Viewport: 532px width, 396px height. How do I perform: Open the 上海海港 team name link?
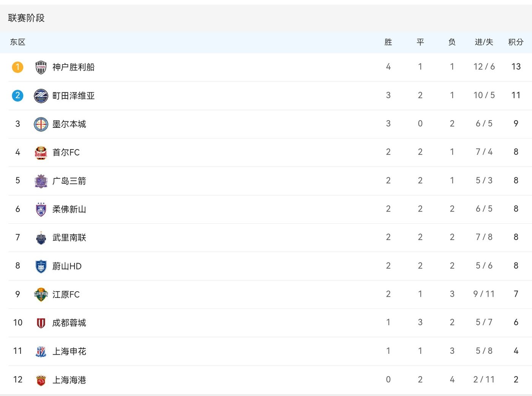69,380
